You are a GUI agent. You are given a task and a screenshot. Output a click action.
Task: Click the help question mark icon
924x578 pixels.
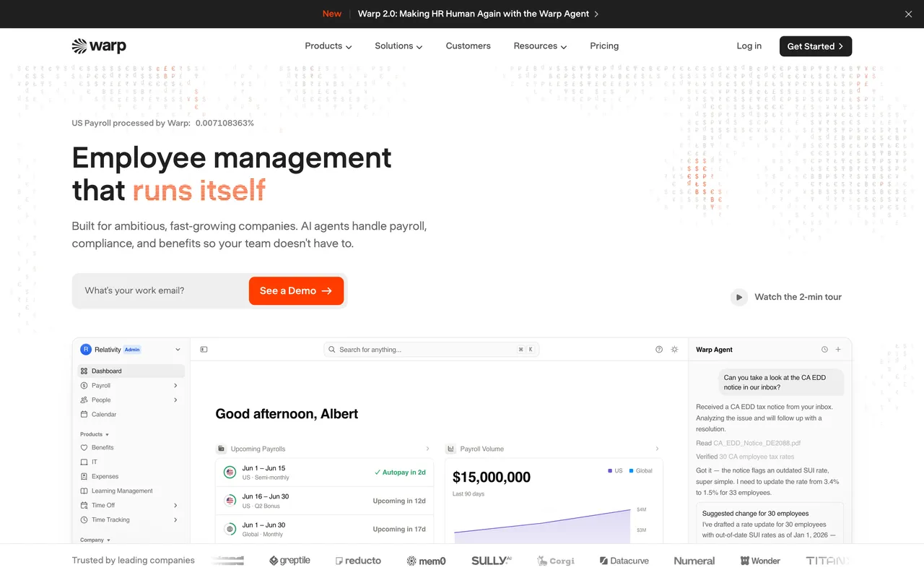point(659,350)
